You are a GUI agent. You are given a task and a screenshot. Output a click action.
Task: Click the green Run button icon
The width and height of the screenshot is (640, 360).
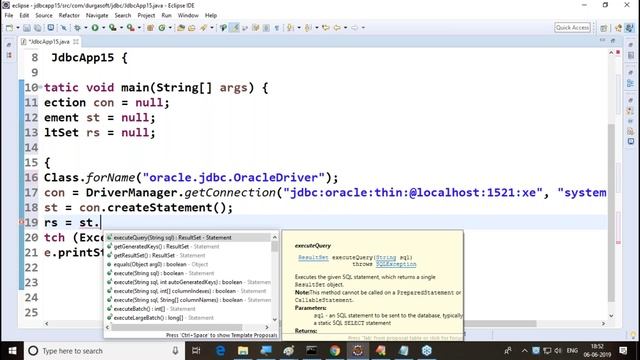(95, 28)
